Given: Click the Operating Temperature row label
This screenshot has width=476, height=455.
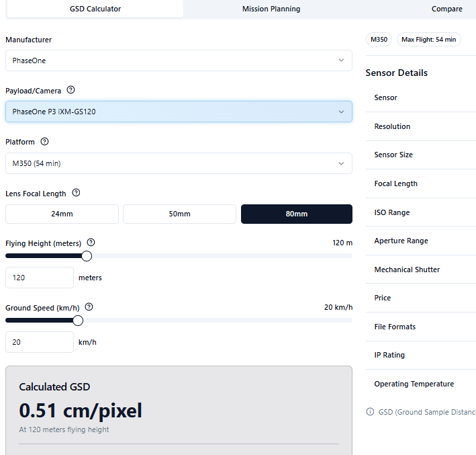Looking at the screenshot, I should [x=414, y=384].
